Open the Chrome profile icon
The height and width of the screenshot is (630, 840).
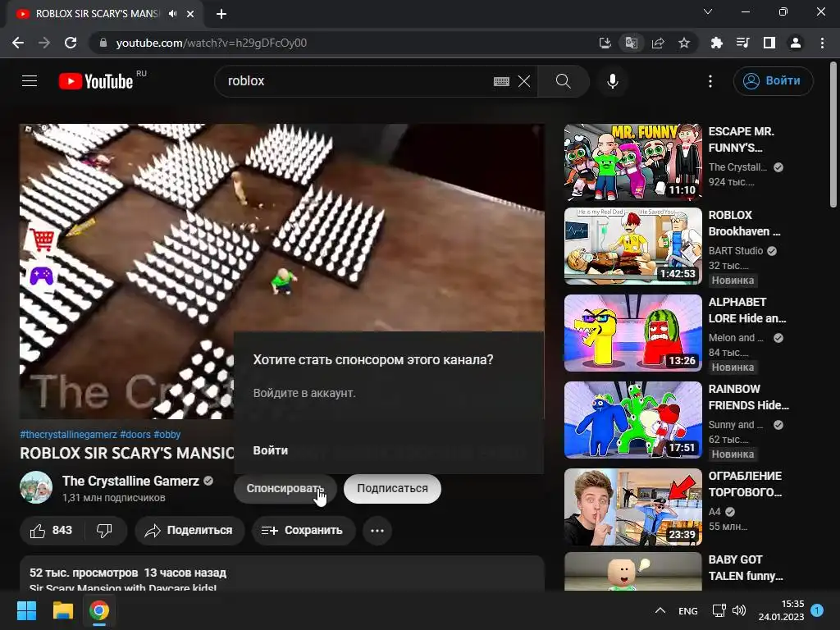tap(796, 43)
